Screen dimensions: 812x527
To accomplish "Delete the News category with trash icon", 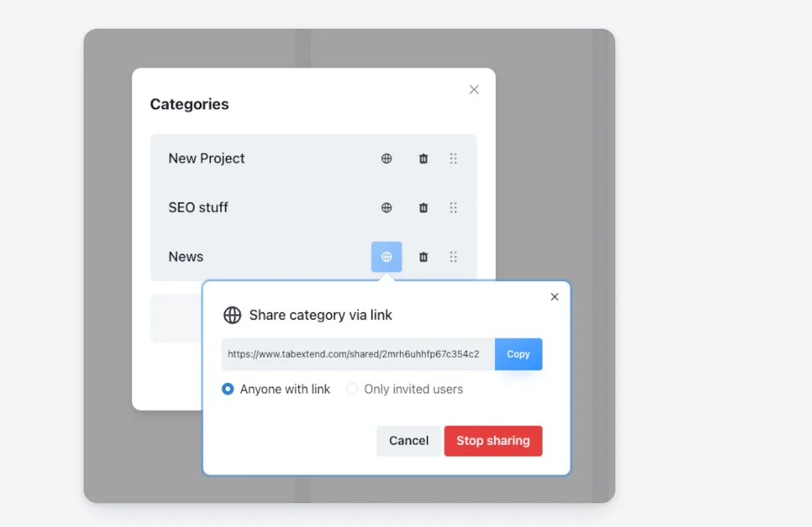I will [x=424, y=257].
